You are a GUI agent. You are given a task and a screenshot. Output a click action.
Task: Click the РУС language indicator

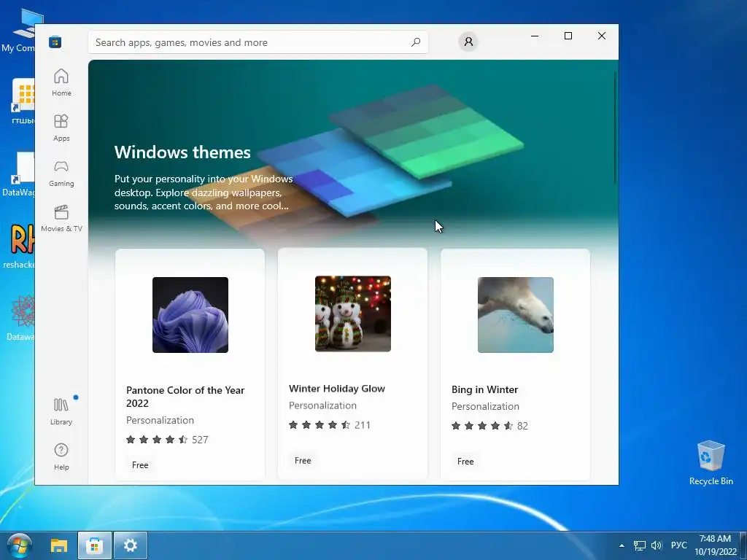tap(679, 545)
